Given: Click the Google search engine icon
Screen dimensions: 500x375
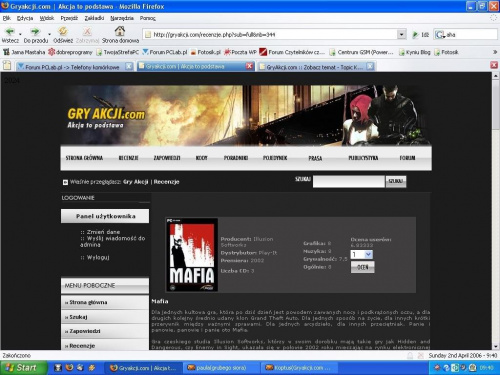Looking at the screenshot, I should (x=440, y=34).
